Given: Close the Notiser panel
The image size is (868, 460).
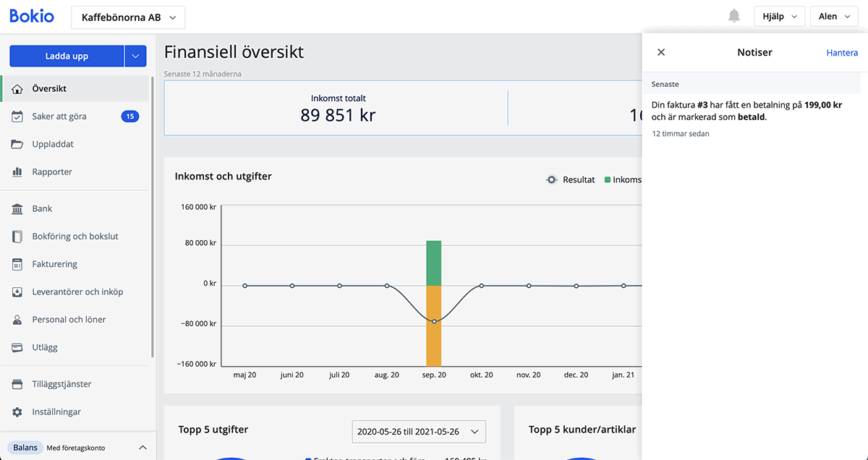Looking at the screenshot, I should click(x=661, y=52).
